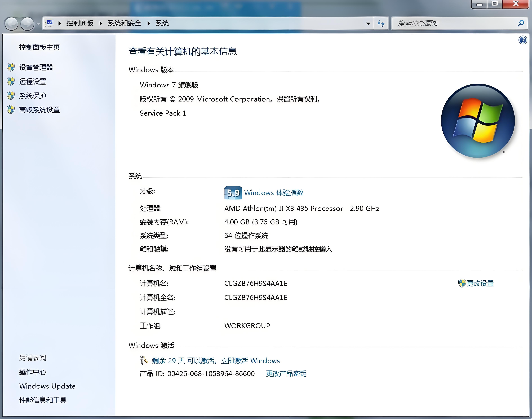This screenshot has height=419, width=532.
Task: Click the help question mark icon
Action: (523, 40)
